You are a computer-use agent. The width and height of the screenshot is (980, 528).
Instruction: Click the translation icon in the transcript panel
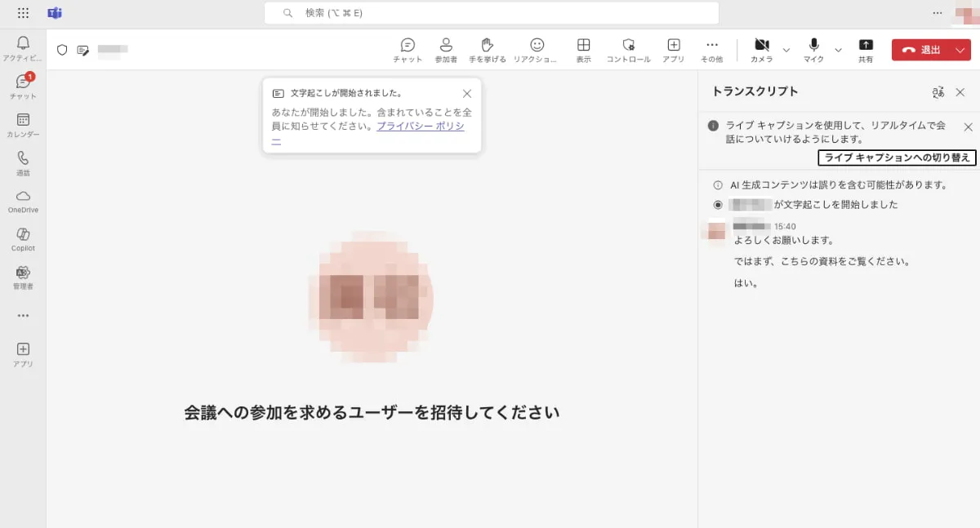(938, 92)
